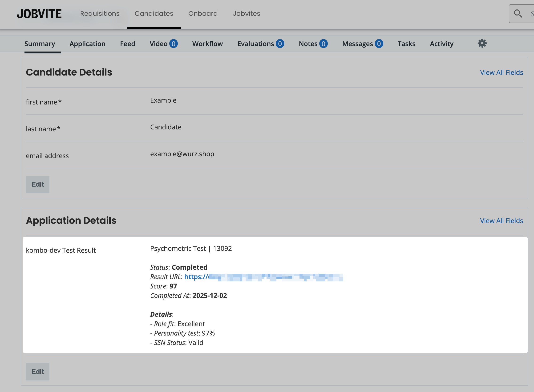Open the Feed tab
The image size is (534, 392).
tap(128, 44)
